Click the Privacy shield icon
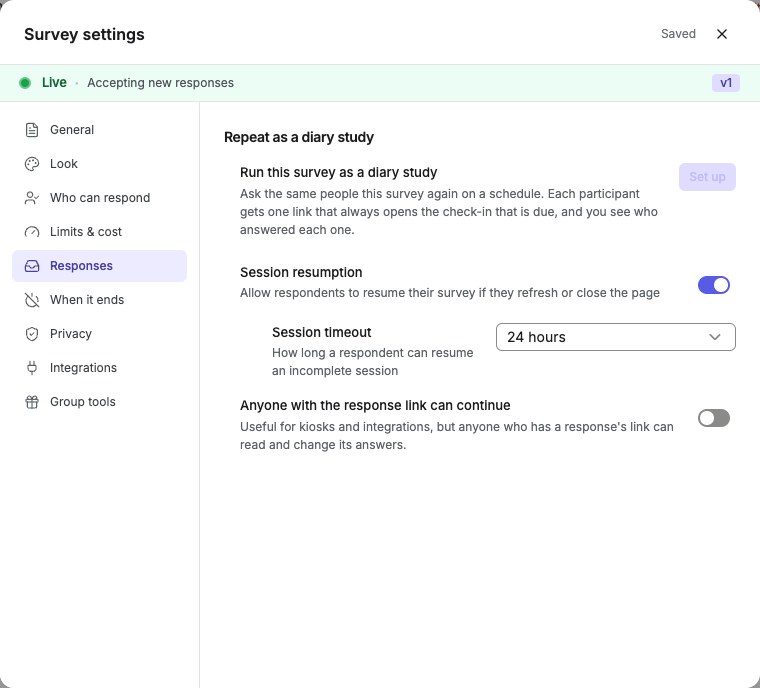This screenshot has height=688, width=760. click(32, 334)
